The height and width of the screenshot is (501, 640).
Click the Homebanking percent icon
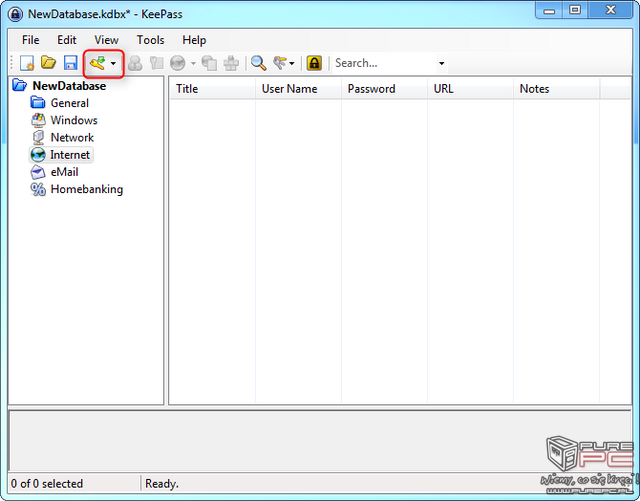click(x=38, y=189)
